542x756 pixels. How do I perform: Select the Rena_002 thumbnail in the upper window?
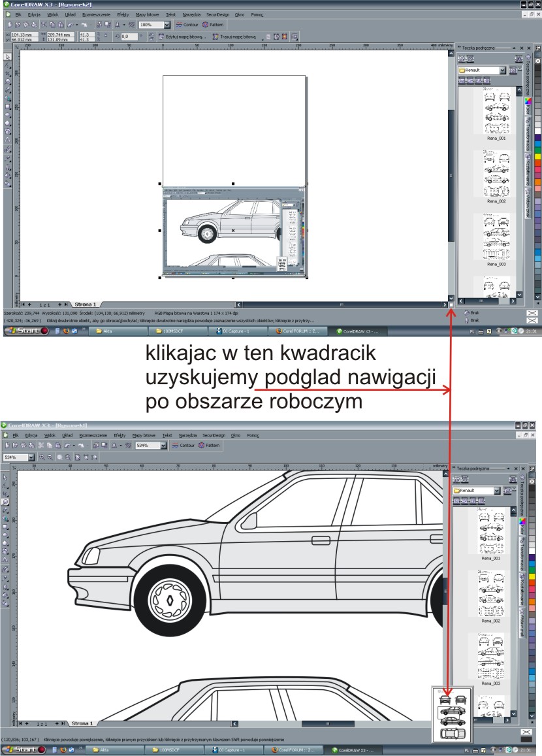tap(496, 173)
